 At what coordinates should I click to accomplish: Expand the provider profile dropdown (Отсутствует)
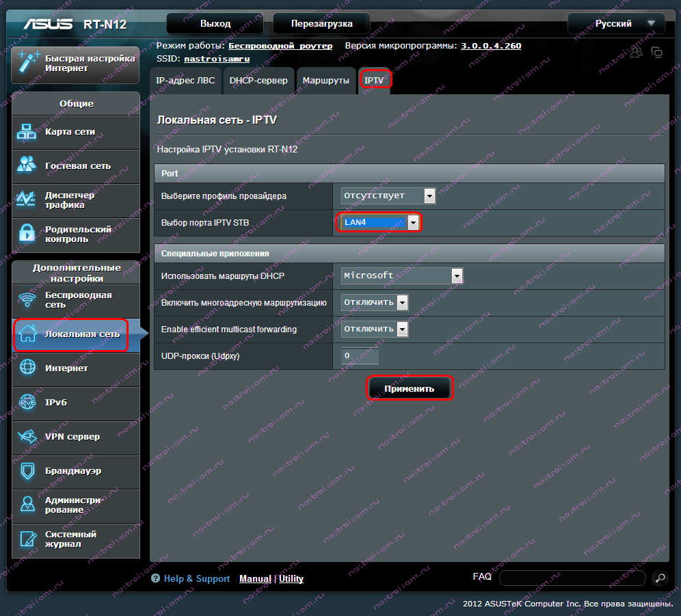pos(388,196)
